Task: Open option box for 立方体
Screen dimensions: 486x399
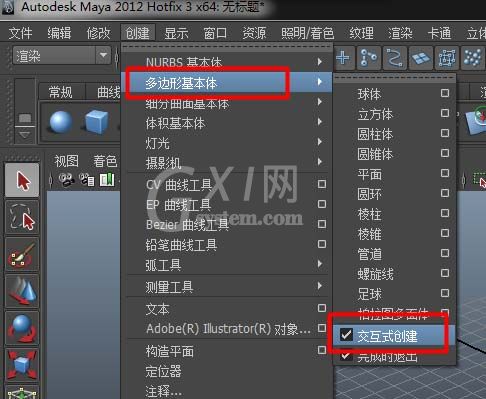Action: coord(445,113)
